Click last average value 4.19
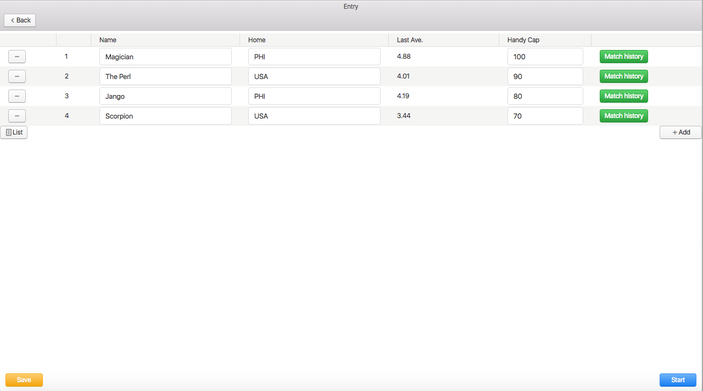 (x=403, y=96)
